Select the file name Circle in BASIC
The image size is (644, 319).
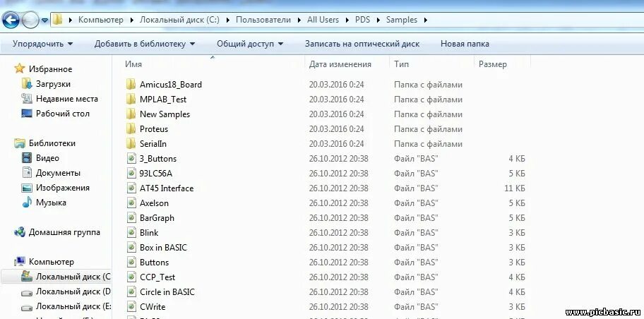tap(167, 292)
